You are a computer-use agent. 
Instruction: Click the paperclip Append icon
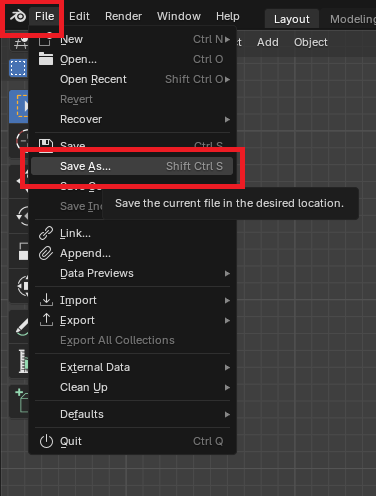pyautogui.click(x=46, y=253)
